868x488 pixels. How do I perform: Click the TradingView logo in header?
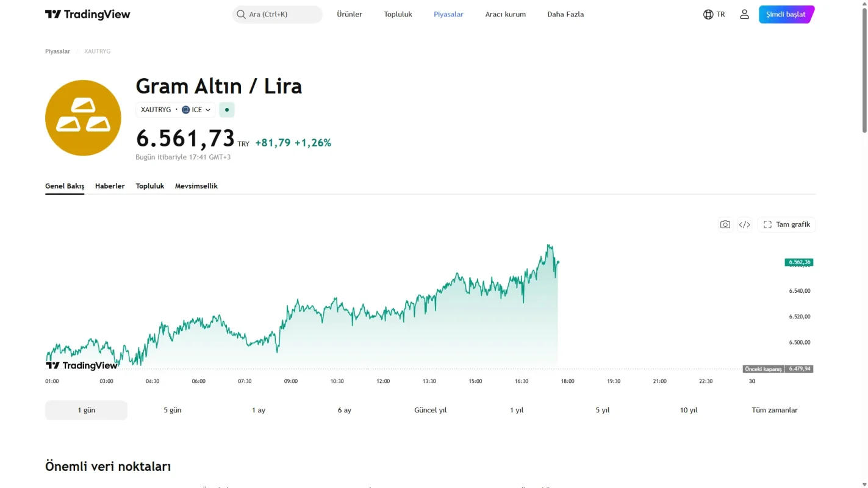pos(87,15)
